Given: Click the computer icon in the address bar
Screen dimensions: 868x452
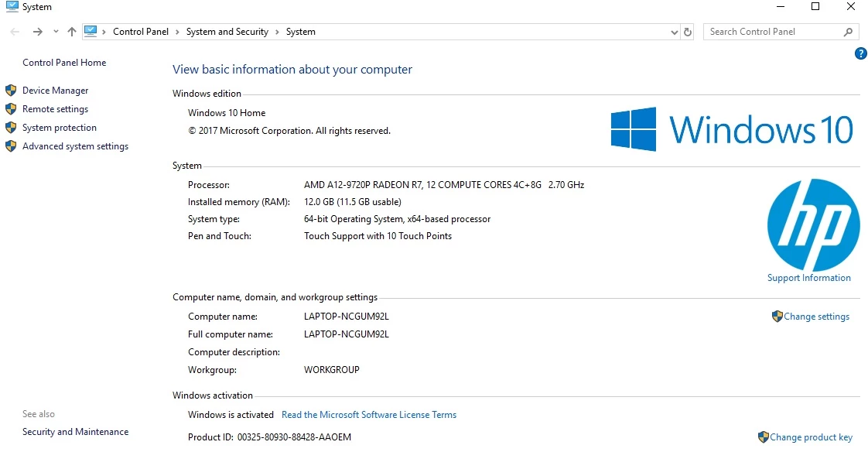Looking at the screenshot, I should point(91,32).
